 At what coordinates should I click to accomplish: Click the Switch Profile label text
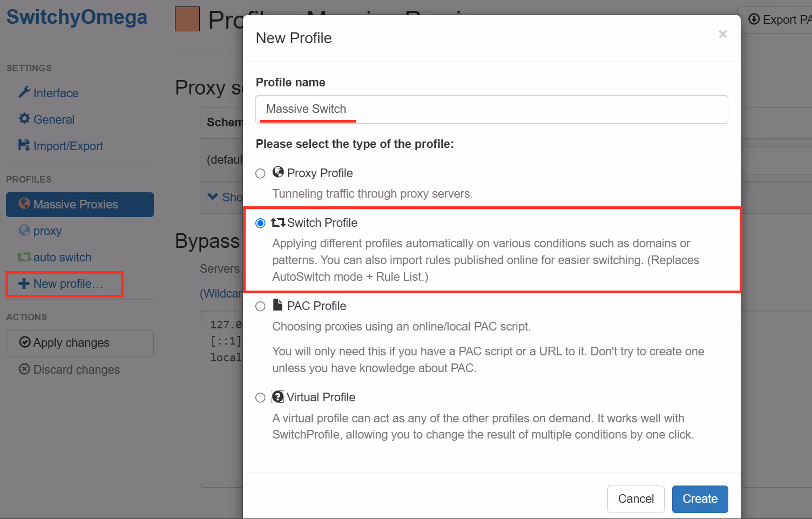322,223
